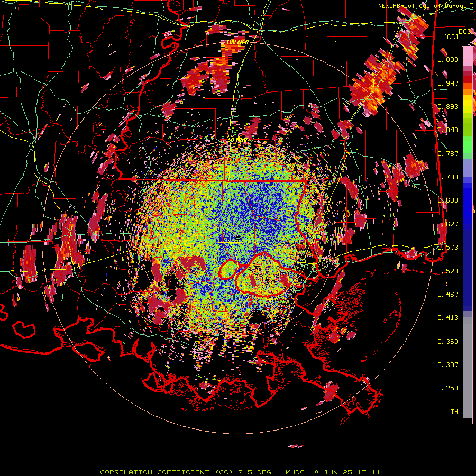Select the 0.947 legend value
Viewport: 476px width, 476px height.
pos(448,83)
